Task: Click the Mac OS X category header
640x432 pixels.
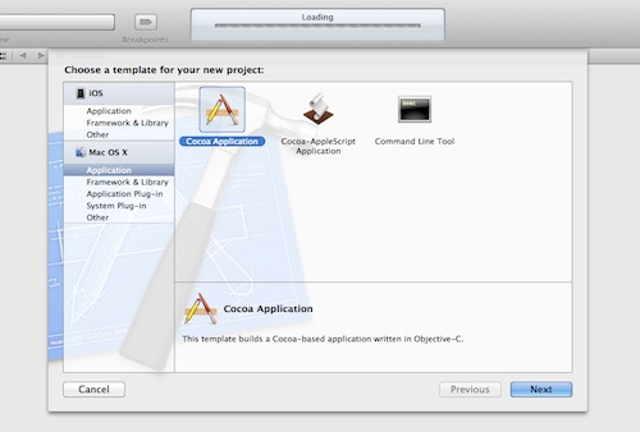Action: [119, 152]
